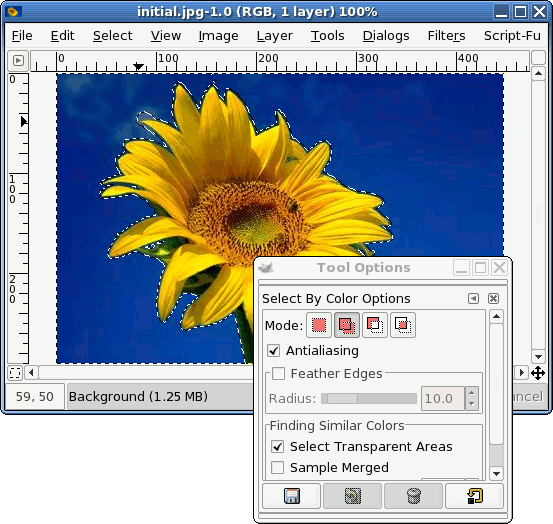Open the Dialogs menu

pos(386,36)
